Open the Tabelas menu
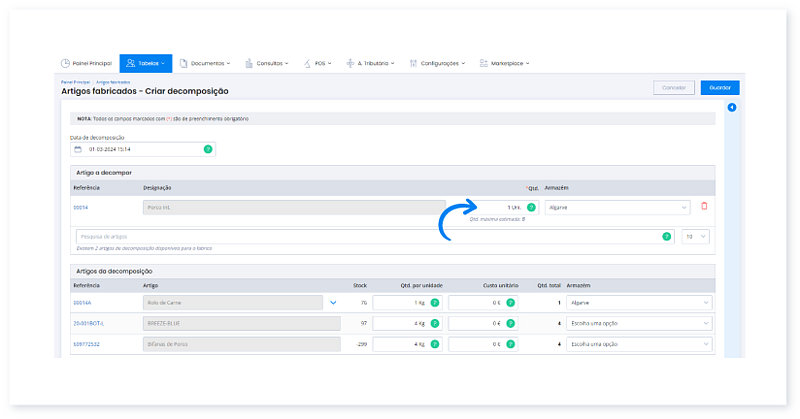800x419 pixels. click(x=145, y=63)
